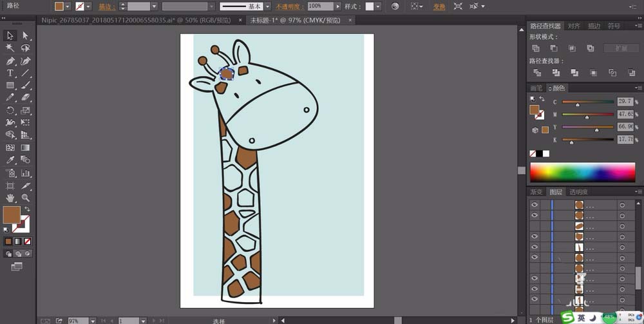Open the 渐变 (Gradient) tab

click(x=536, y=192)
